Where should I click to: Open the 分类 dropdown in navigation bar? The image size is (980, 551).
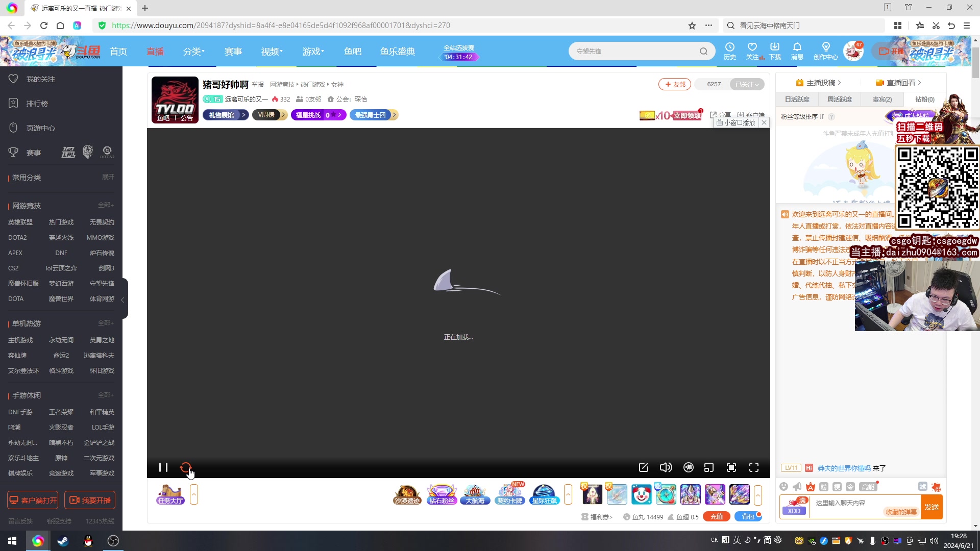pyautogui.click(x=193, y=52)
